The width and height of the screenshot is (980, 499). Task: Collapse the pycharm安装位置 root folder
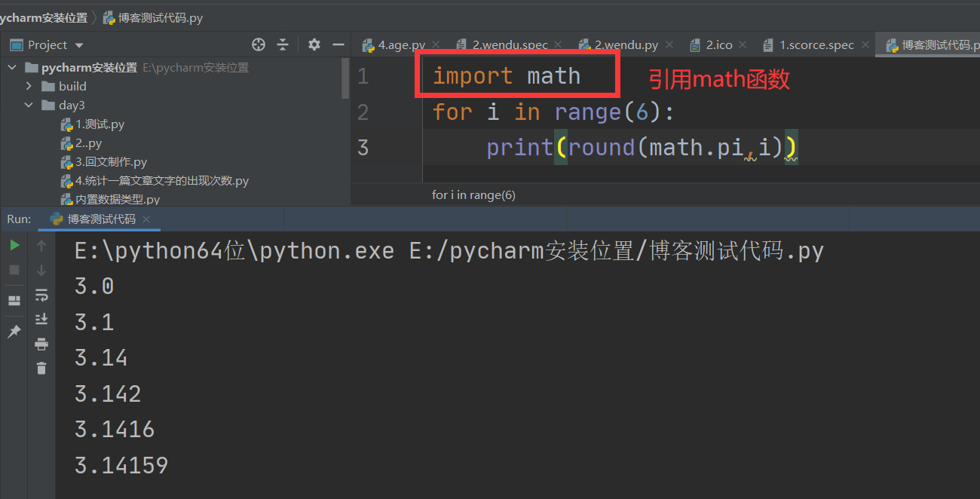pyautogui.click(x=11, y=67)
